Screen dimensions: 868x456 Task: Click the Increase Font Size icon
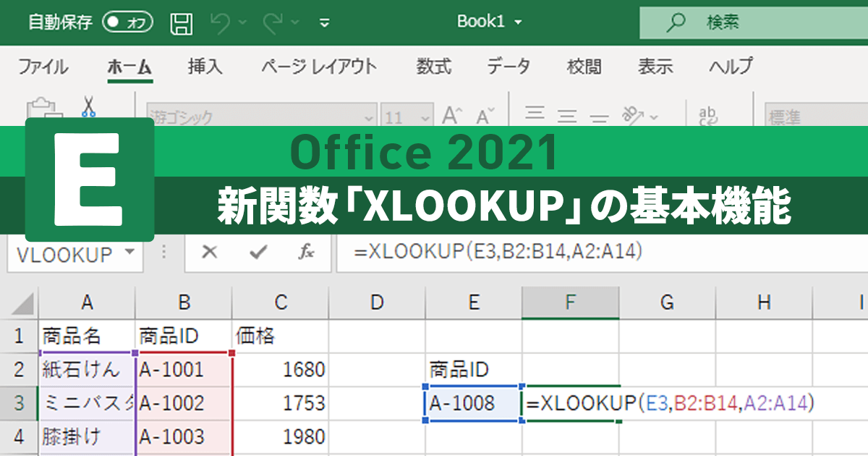[454, 115]
